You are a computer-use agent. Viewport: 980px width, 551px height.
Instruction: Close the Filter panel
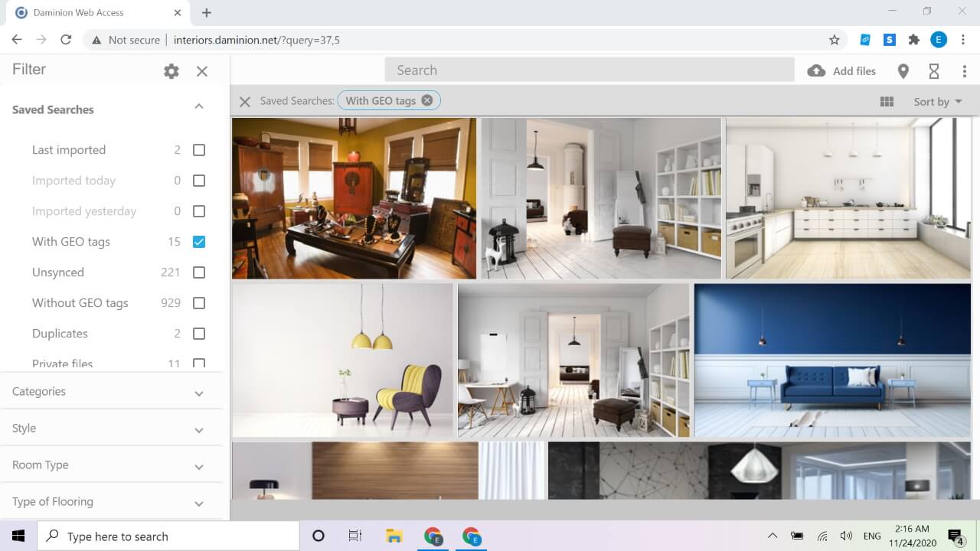[x=202, y=71]
